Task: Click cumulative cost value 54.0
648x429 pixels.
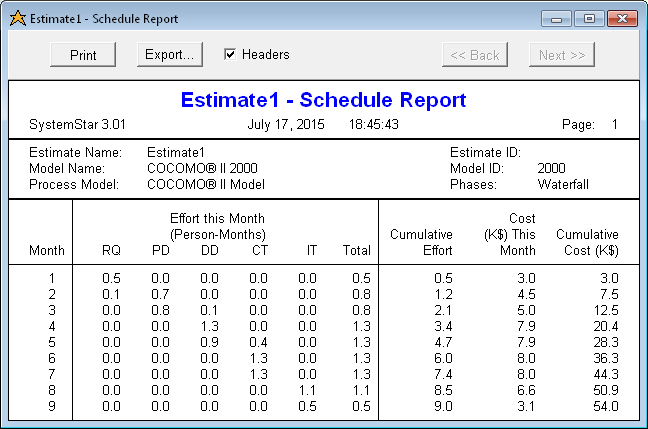Action: 606,406
